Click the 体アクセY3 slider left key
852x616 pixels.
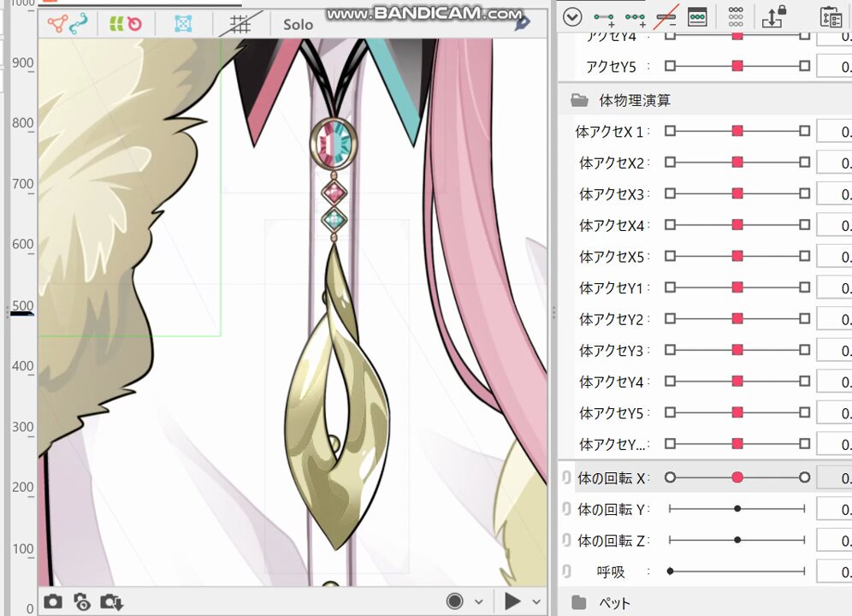coord(670,350)
